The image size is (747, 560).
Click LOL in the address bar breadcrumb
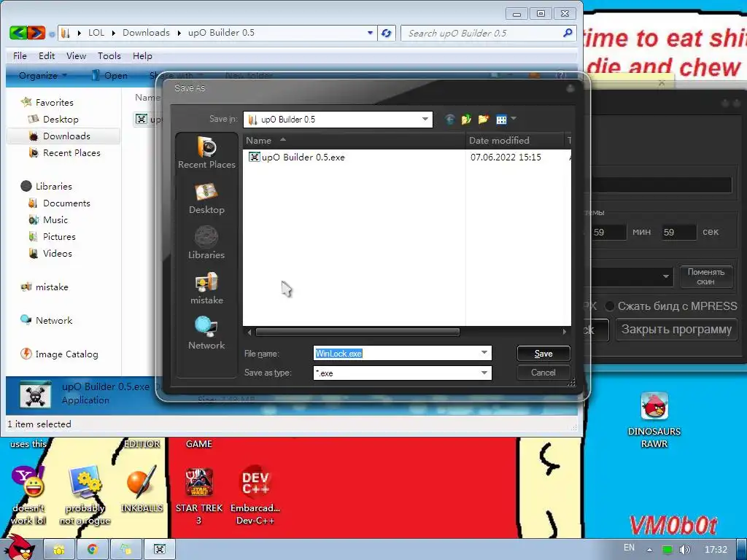coord(96,33)
